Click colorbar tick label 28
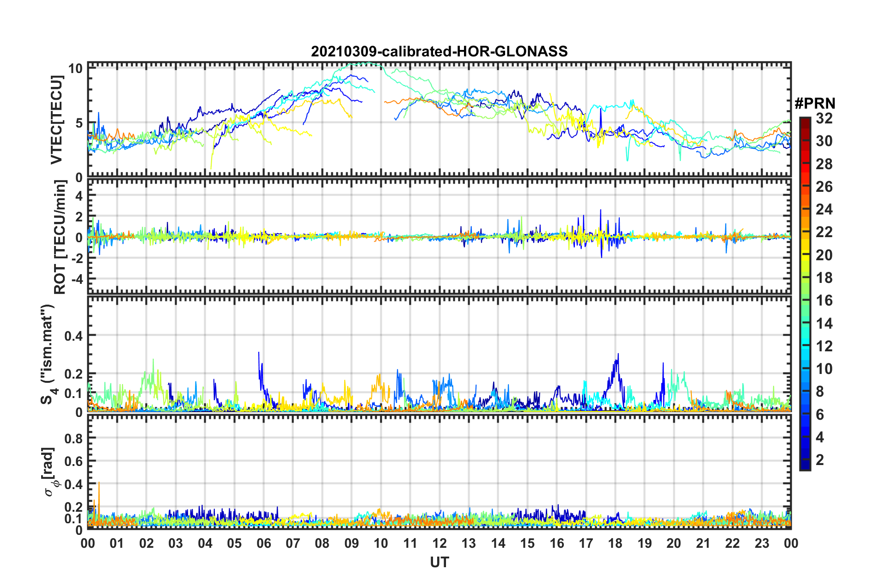 click(824, 164)
